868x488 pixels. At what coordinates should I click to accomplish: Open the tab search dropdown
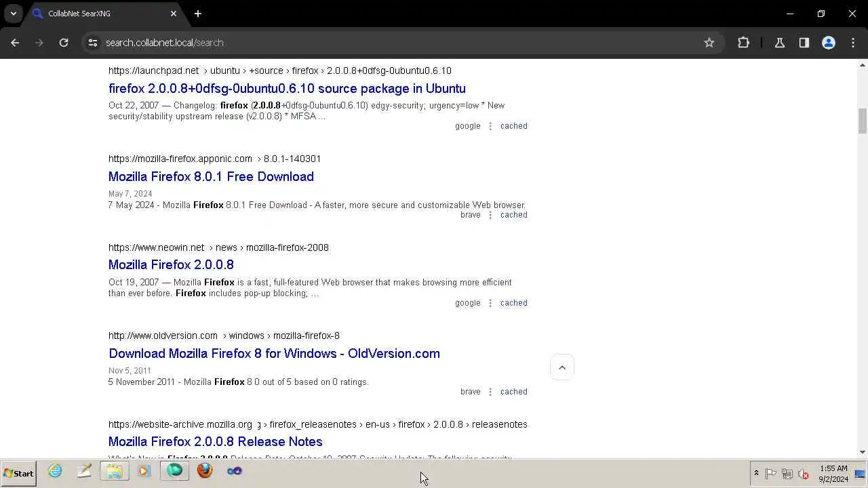point(13,14)
